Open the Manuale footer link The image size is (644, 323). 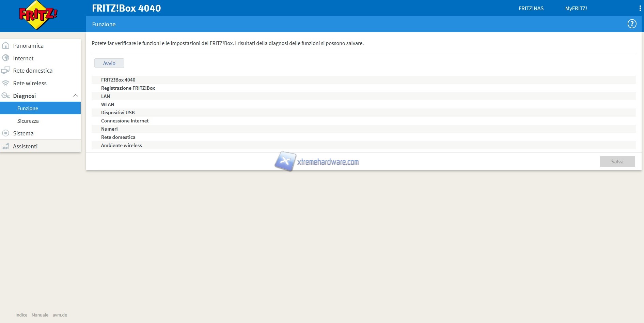click(40, 315)
